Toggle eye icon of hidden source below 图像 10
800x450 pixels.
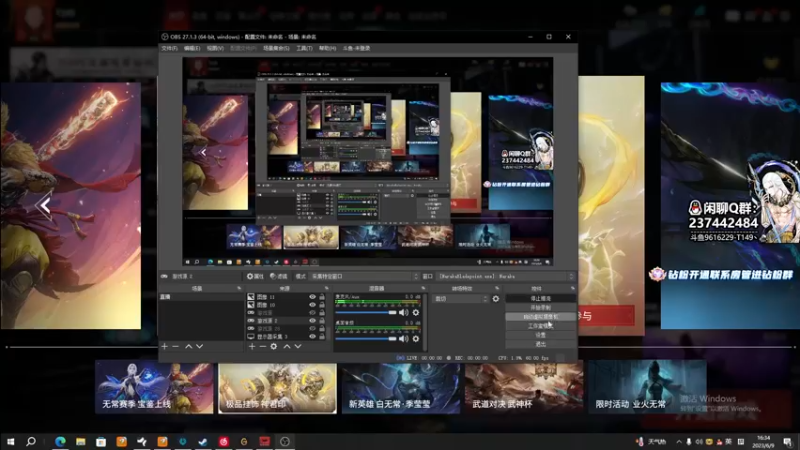(x=312, y=313)
